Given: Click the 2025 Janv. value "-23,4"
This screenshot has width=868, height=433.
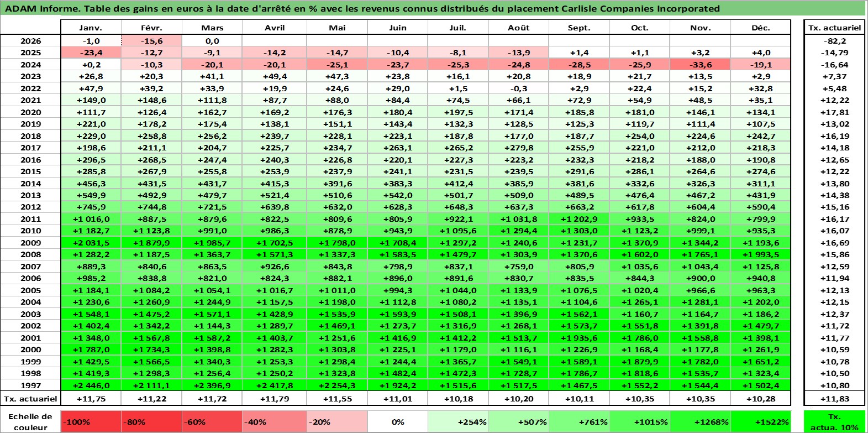Looking at the screenshot, I should [x=91, y=53].
